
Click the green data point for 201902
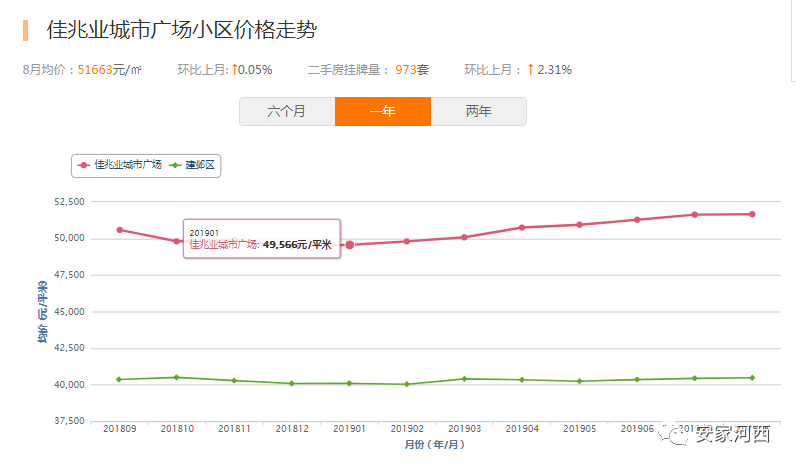(x=407, y=384)
